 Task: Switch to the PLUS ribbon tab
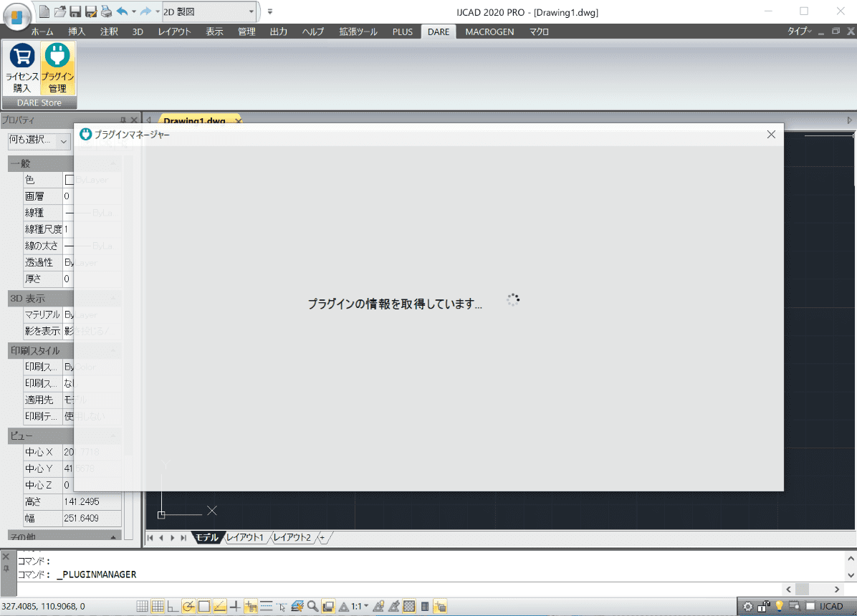402,32
